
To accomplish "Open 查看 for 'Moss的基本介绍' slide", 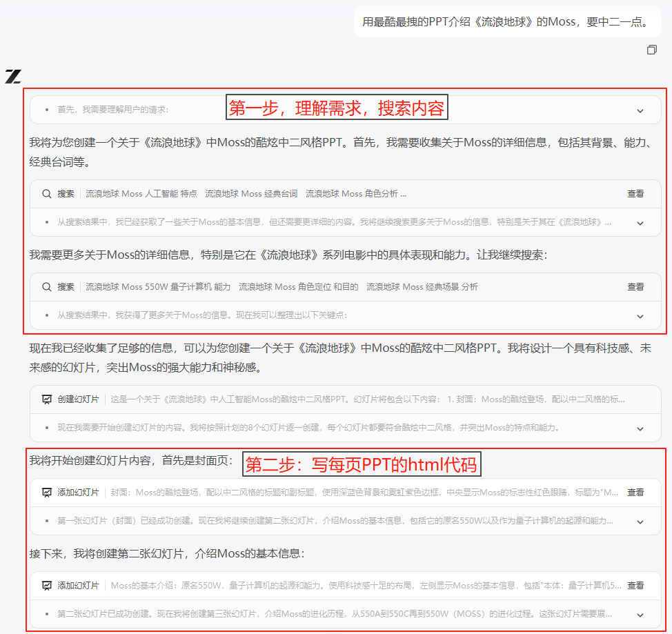I will [x=635, y=586].
